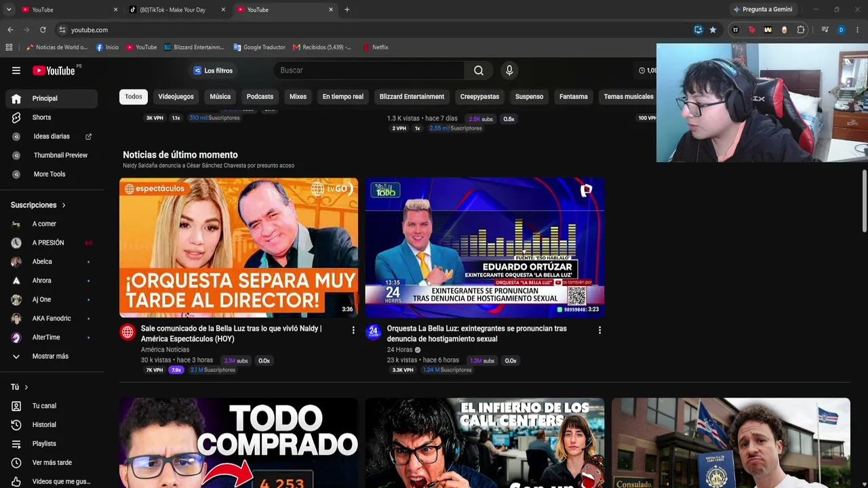Select the Mixes filter chip
Image resolution: width=868 pixels, height=488 pixels.
coord(298,97)
